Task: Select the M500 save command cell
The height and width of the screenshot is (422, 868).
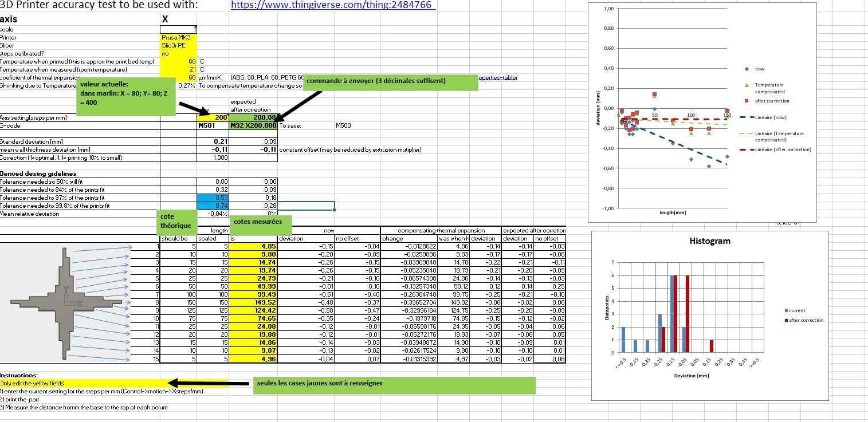Action: coord(344,125)
